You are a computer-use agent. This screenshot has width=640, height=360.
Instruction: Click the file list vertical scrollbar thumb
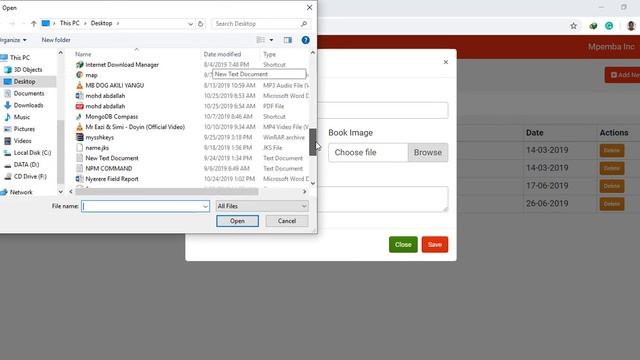pos(312,142)
